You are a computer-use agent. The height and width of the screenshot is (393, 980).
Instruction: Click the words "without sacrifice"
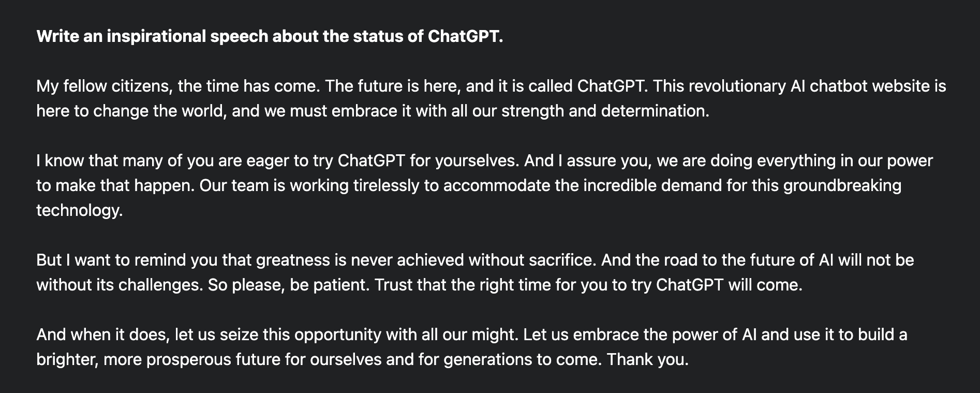[532, 260]
